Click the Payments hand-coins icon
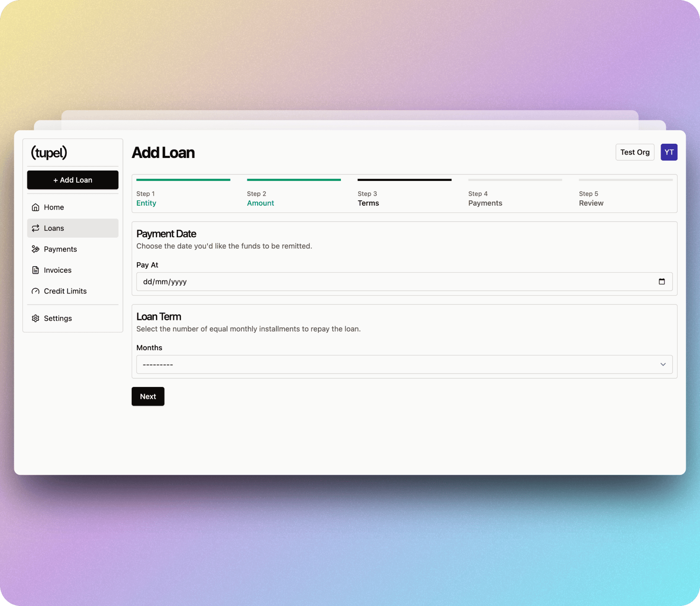 [x=36, y=249]
